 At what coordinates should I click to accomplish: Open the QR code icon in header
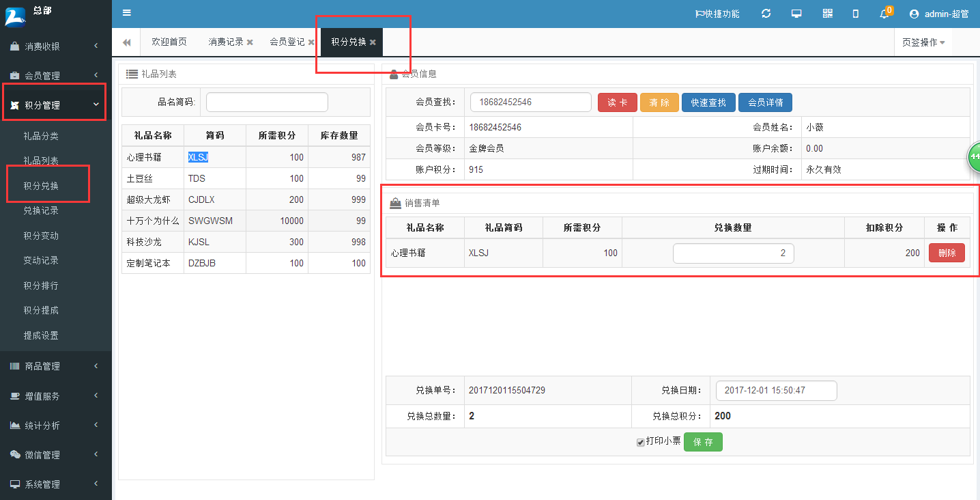tap(828, 14)
